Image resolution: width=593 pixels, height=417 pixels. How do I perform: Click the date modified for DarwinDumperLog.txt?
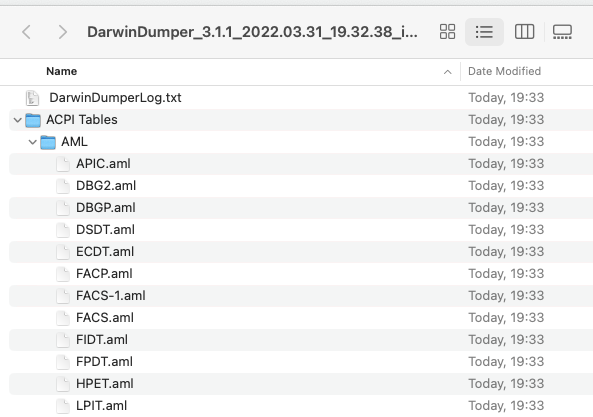[506, 98]
